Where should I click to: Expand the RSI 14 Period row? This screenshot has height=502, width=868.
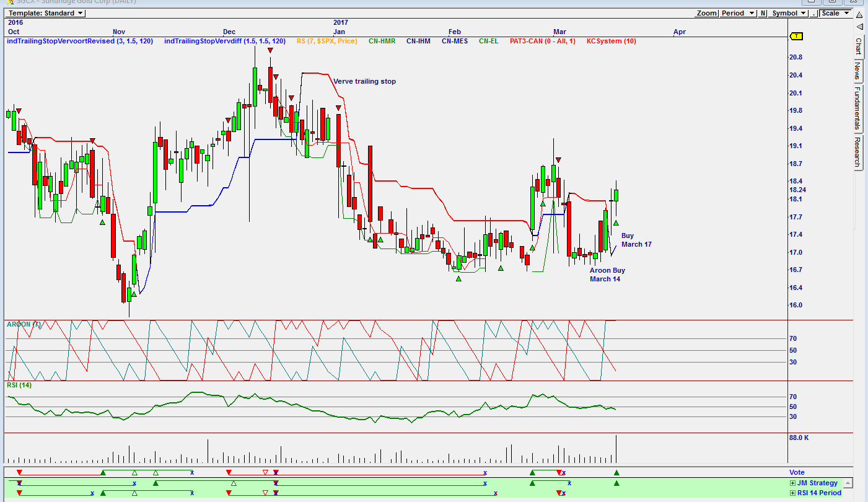pos(792,493)
